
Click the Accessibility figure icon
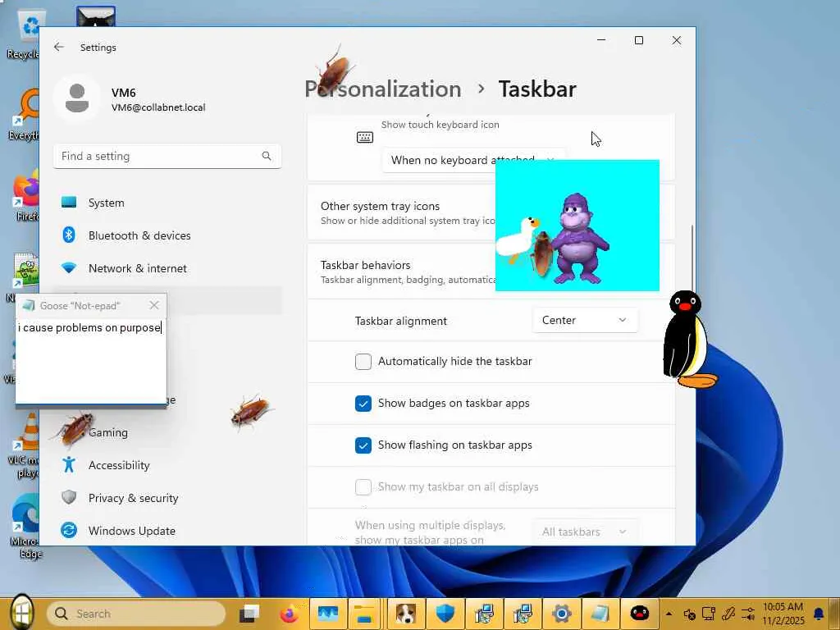69,464
